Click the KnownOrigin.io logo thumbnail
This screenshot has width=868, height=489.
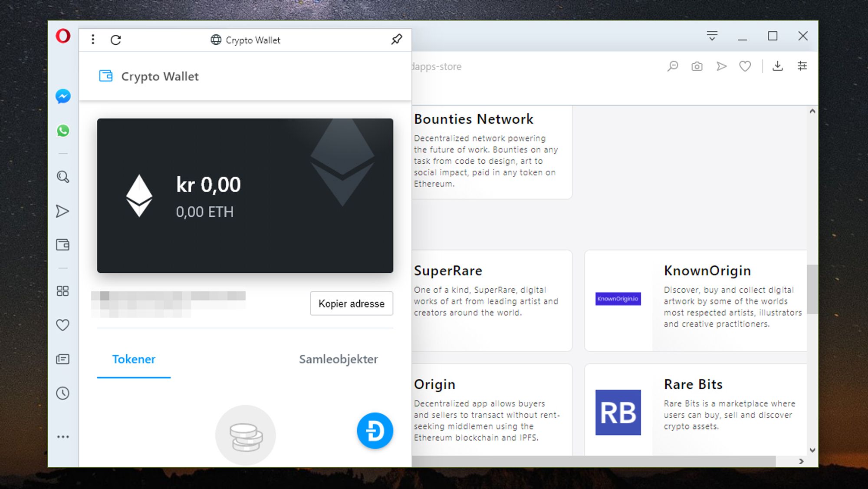pos(618,299)
